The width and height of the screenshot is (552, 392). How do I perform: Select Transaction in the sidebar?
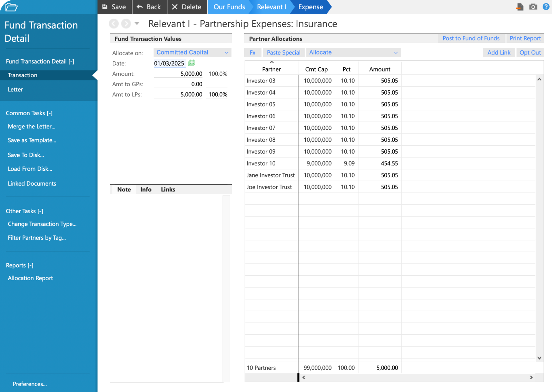point(49,75)
